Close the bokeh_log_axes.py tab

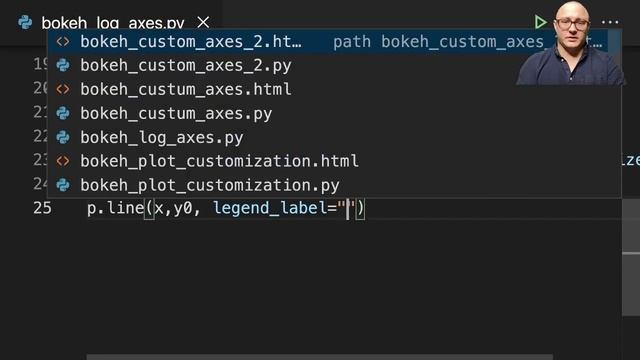click(x=203, y=22)
